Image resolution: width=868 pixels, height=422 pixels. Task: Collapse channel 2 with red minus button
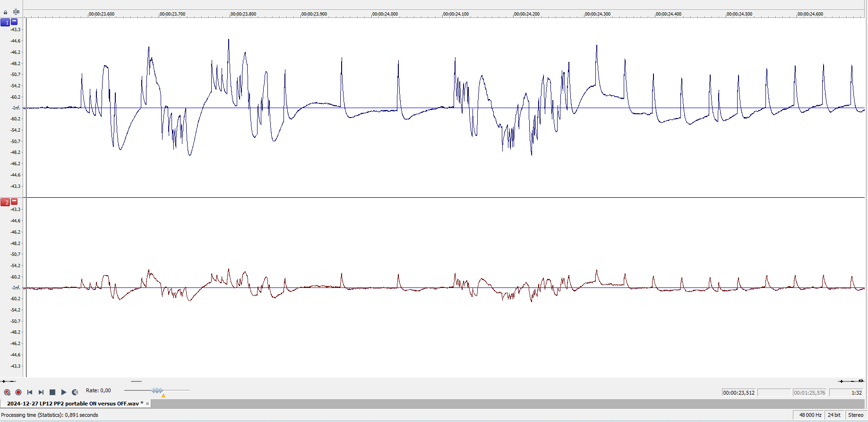pyautogui.click(x=14, y=202)
